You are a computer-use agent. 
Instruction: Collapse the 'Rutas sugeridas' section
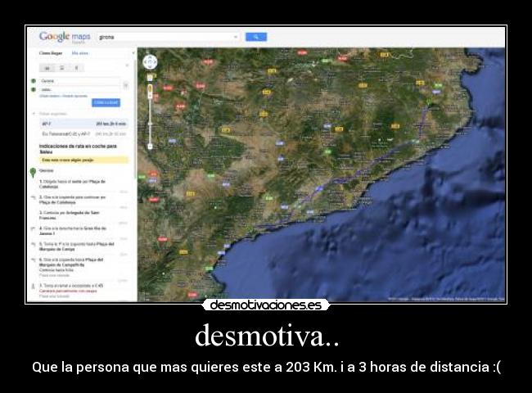coord(34,114)
